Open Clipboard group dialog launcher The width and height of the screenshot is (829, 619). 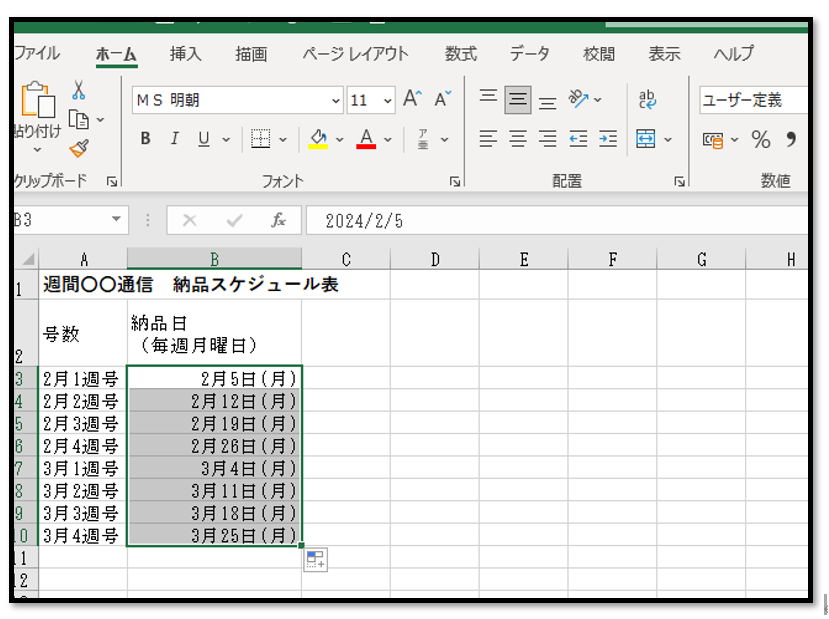[112, 182]
